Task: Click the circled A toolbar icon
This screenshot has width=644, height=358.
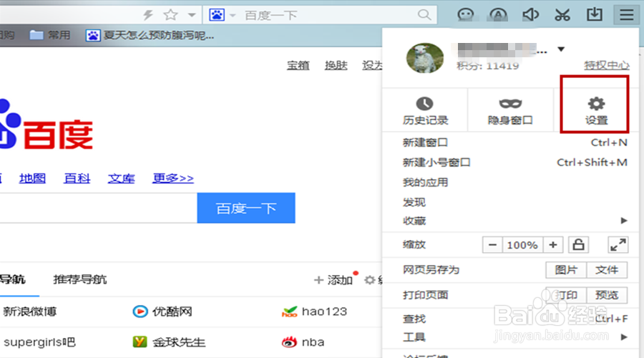Action: [x=498, y=15]
